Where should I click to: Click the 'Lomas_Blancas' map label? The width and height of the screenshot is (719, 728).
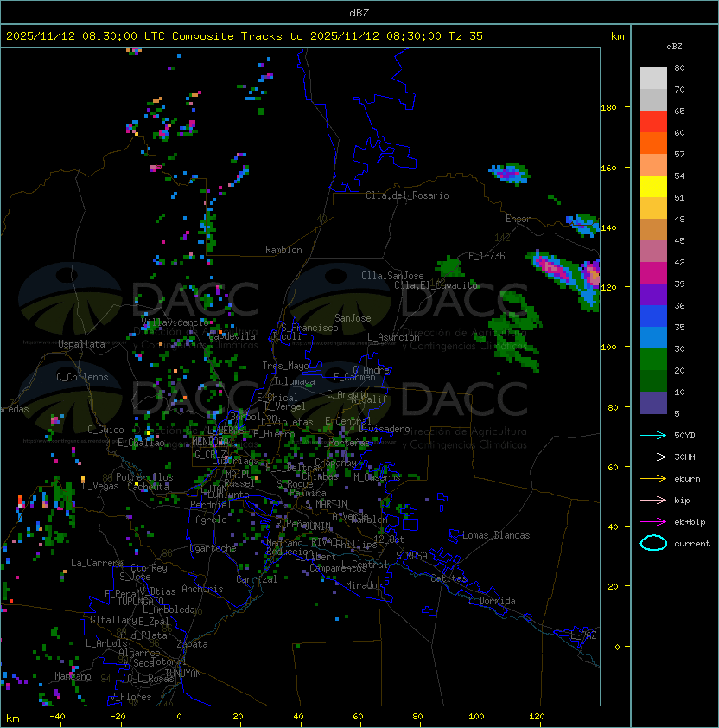click(x=496, y=535)
